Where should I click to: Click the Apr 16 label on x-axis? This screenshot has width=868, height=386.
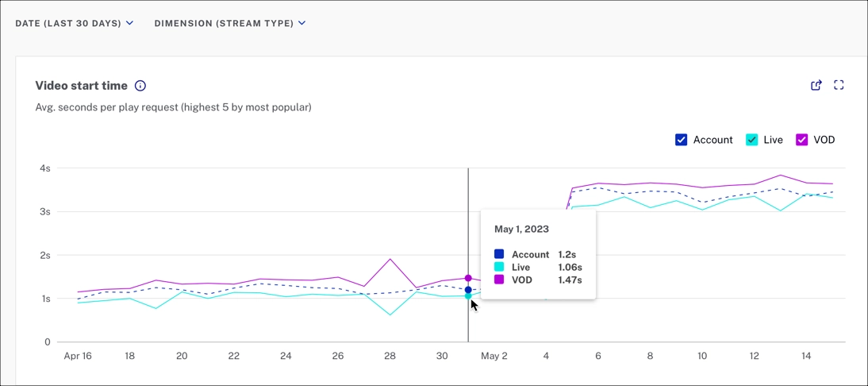coord(78,356)
